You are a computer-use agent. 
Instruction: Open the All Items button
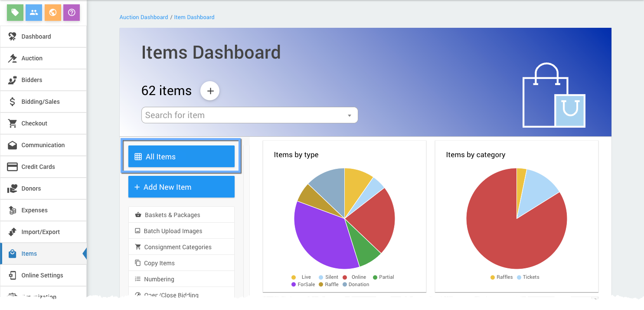coord(181,157)
